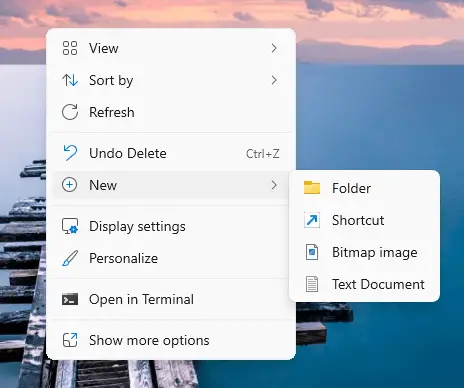Screen dimensions: 464x388
Task: Create a new Bitmap image
Action: pyautogui.click(x=364, y=252)
